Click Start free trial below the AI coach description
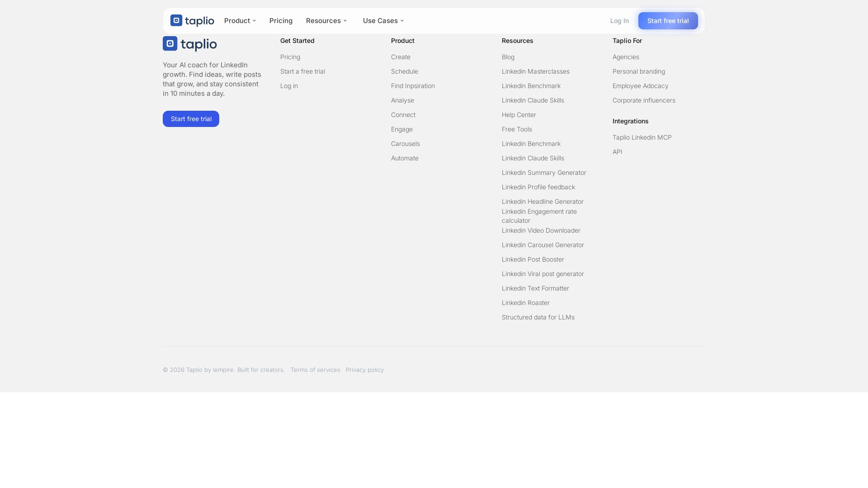868x488 pixels. point(191,119)
